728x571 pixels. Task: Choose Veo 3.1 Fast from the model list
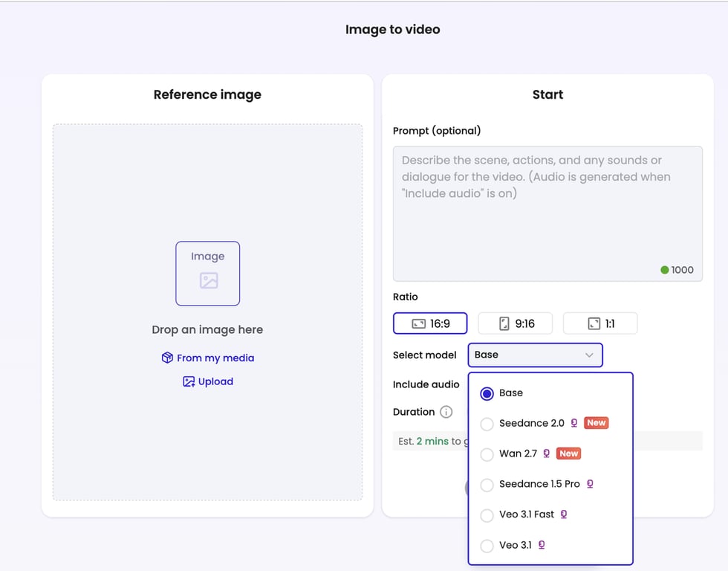[x=487, y=515]
